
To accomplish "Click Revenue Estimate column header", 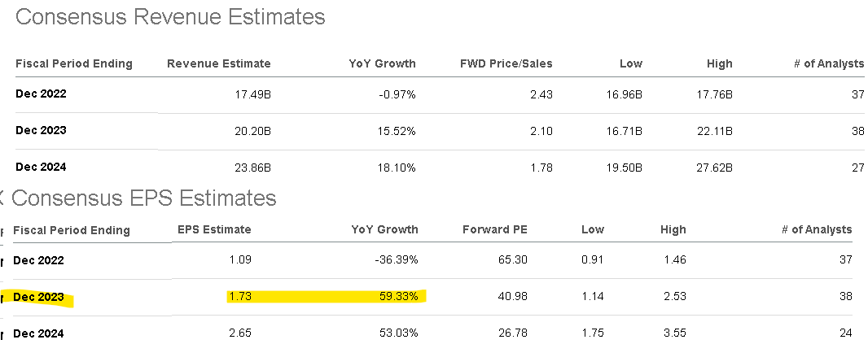I will 218,63.
